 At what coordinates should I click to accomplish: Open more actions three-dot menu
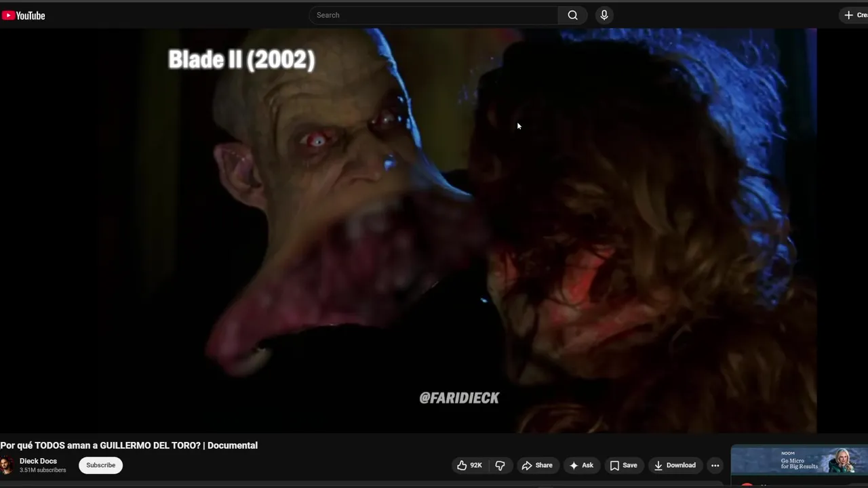(715, 465)
